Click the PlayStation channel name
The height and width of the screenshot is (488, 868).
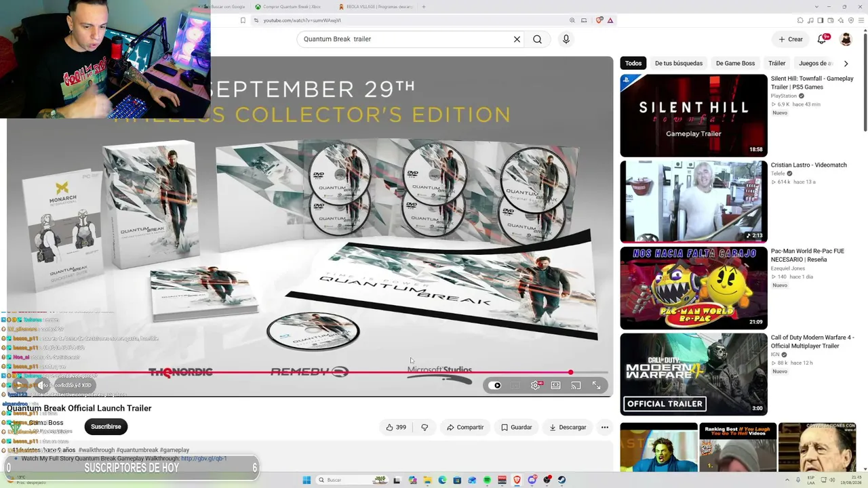click(783, 96)
